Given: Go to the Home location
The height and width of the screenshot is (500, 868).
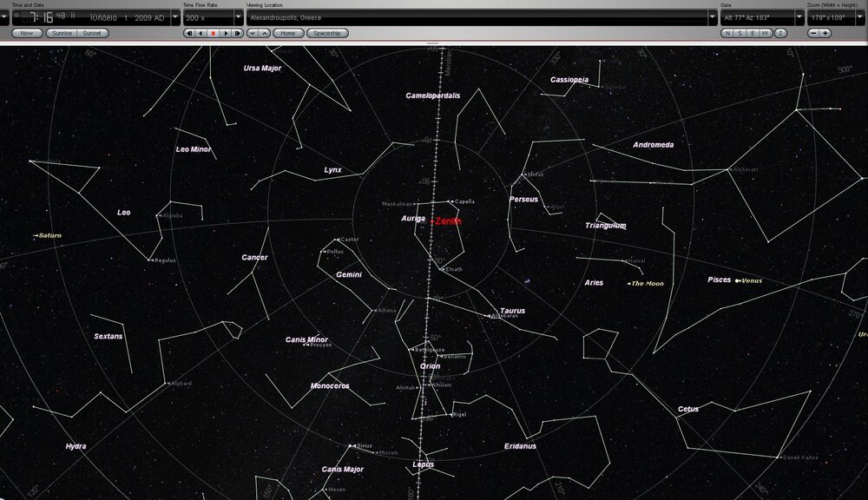Looking at the screenshot, I should (x=288, y=33).
